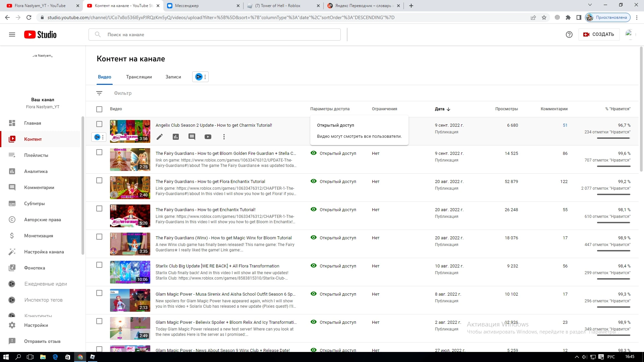Open Настройки in sidebar
The height and width of the screenshot is (362, 644).
pyautogui.click(x=40, y=325)
